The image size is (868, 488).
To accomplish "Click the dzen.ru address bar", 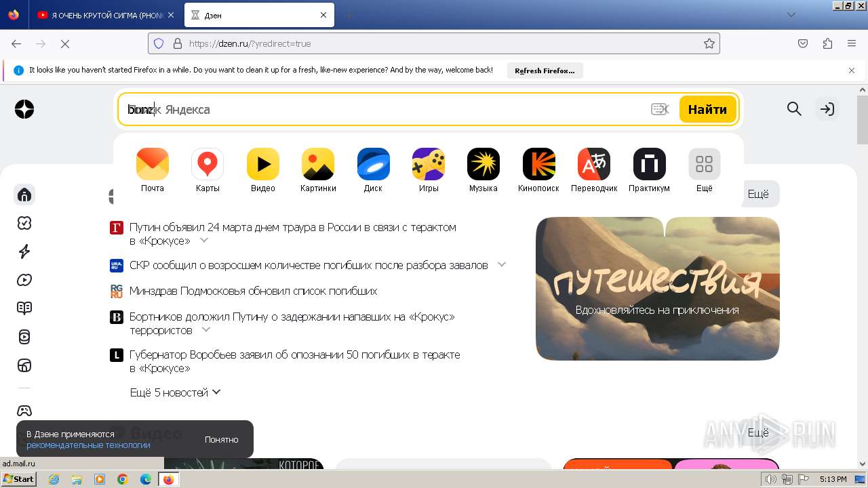I will coord(434,43).
